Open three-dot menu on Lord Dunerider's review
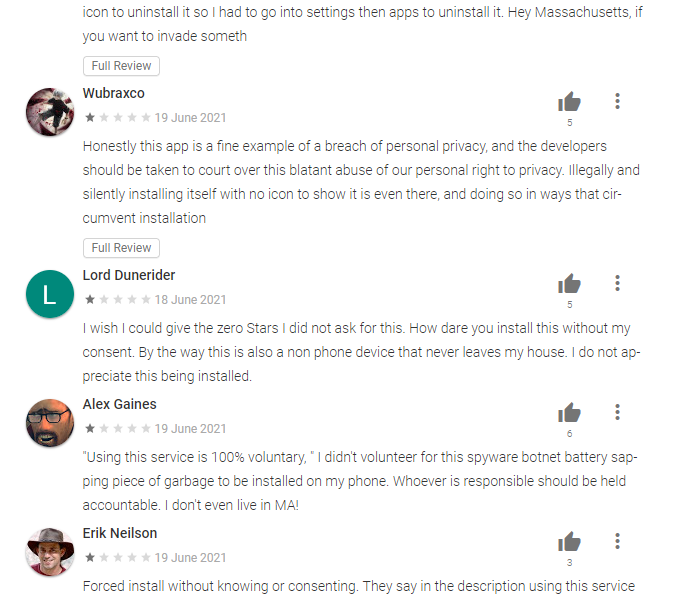675x600 pixels. 618,283
